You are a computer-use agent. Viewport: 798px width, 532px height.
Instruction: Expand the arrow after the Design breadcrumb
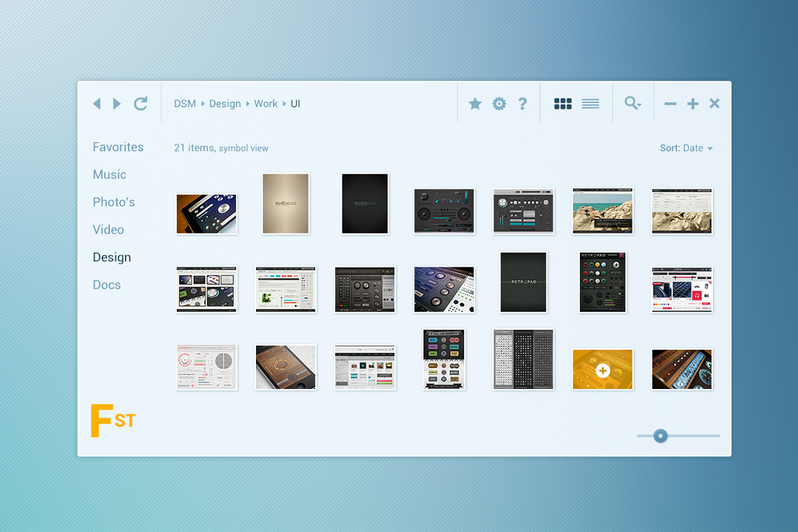click(x=247, y=104)
